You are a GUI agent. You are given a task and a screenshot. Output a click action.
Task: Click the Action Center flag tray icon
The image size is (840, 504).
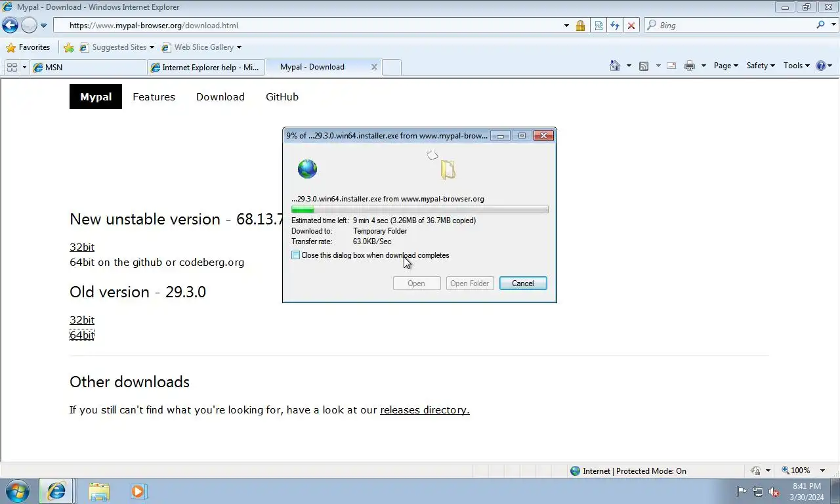click(742, 492)
